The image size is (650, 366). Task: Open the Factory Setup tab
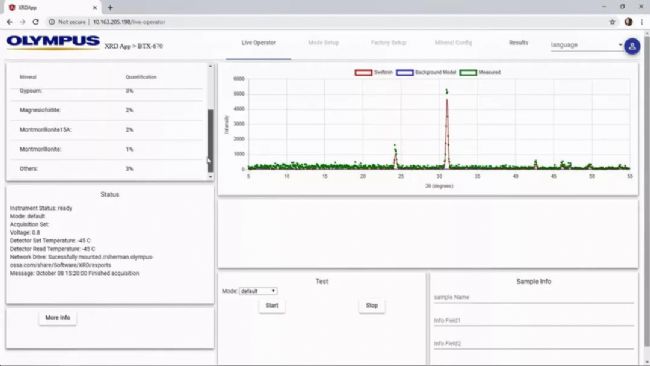pyautogui.click(x=388, y=43)
